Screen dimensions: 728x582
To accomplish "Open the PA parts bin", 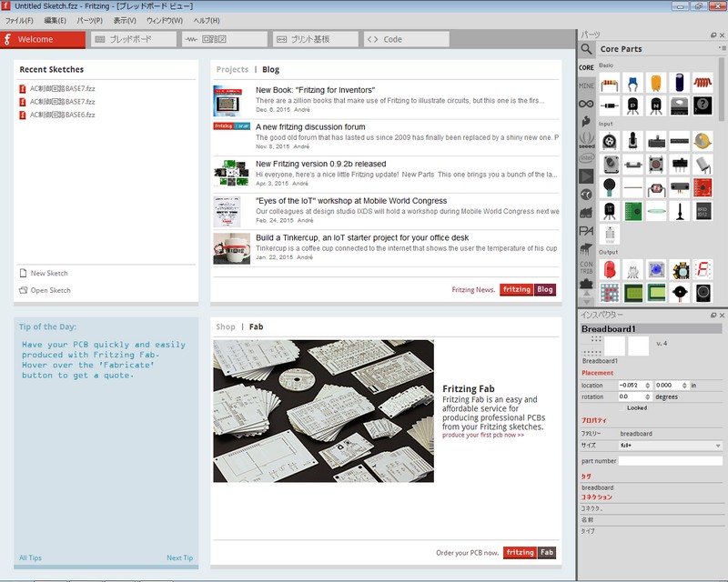I will [586, 231].
